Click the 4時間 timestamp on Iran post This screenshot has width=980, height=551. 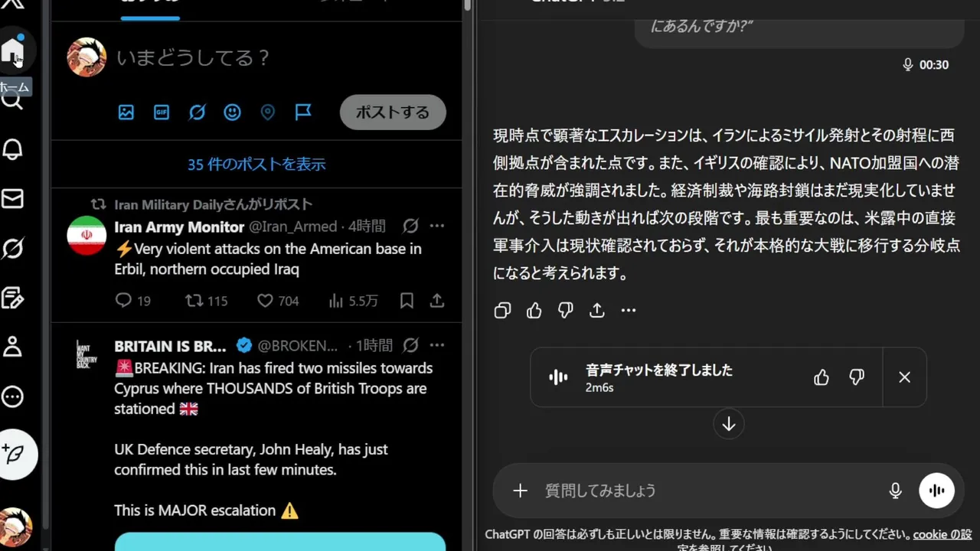click(367, 227)
